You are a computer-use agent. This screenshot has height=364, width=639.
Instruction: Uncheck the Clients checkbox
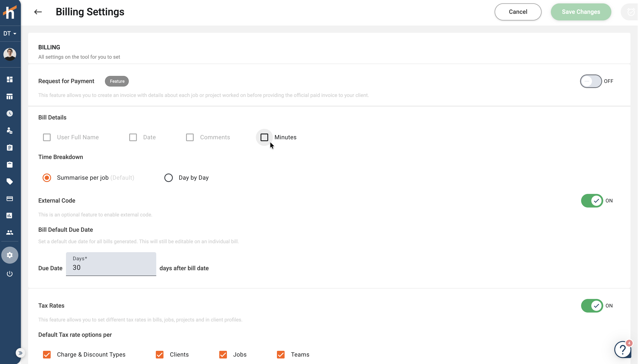[x=160, y=354]
